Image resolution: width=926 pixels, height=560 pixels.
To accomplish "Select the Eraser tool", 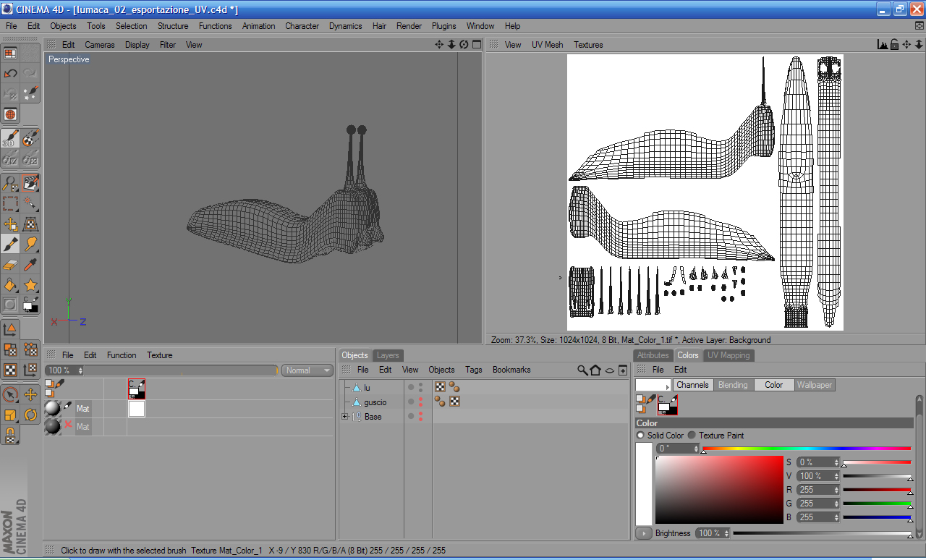I will (11, 265).
